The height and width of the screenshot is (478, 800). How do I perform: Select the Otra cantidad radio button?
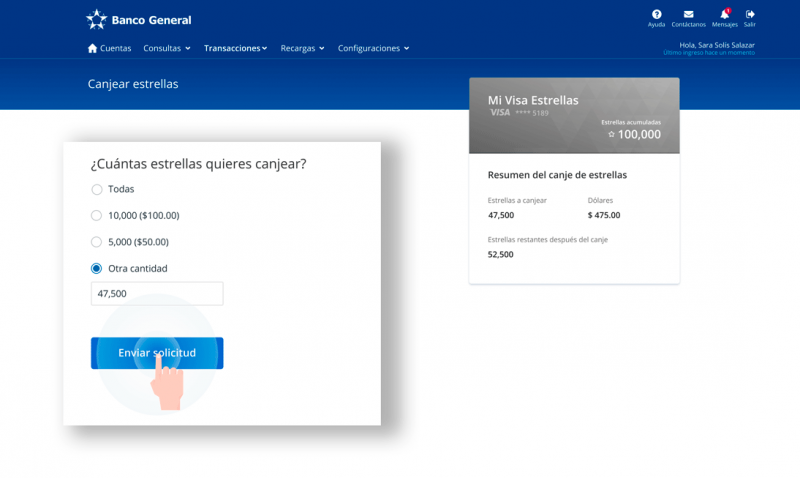coord(97,268)
